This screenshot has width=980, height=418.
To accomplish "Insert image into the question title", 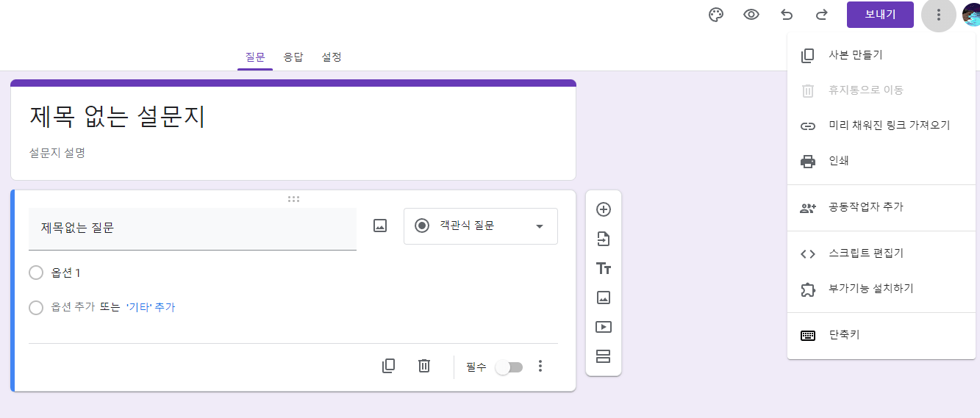I will [x=380, y=226].
